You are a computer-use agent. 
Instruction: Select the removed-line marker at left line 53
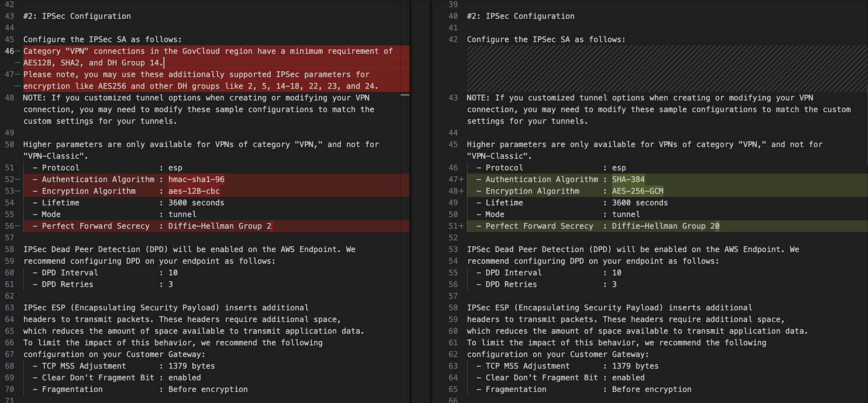pos(18,191)
